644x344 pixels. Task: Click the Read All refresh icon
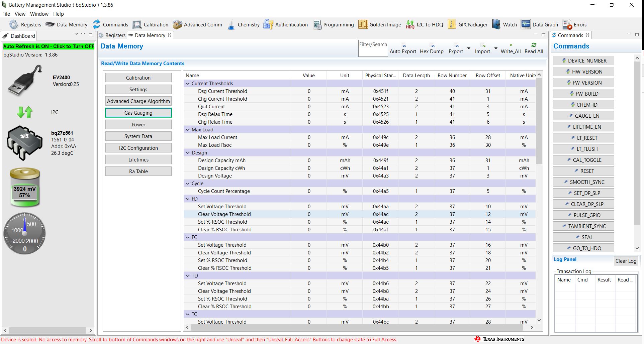tap(534, 45)
